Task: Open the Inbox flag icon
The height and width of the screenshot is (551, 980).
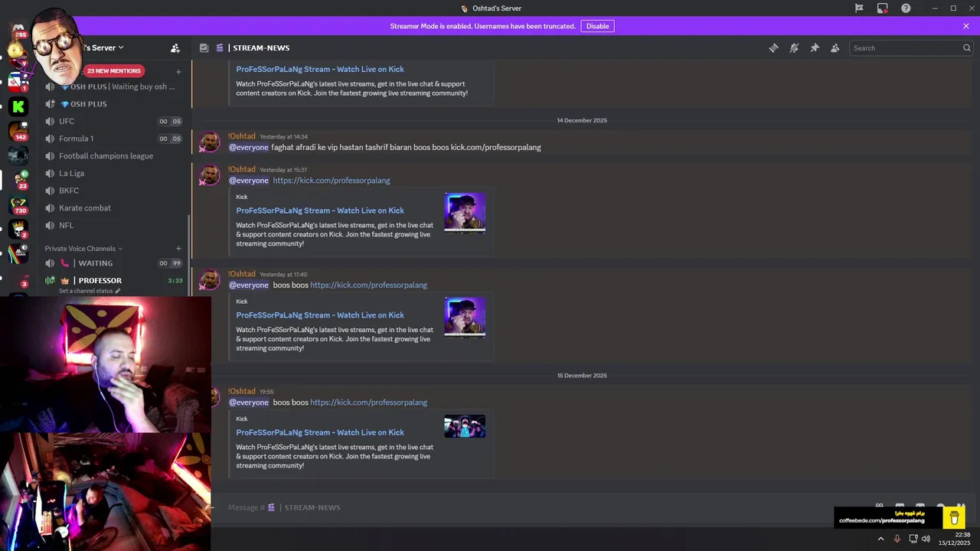Action: 859,8
